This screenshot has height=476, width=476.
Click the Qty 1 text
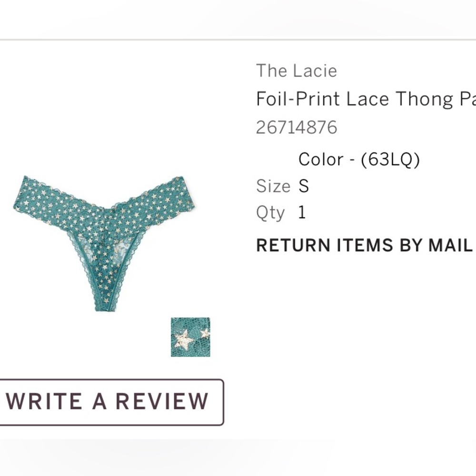click(x=281, y=213)
